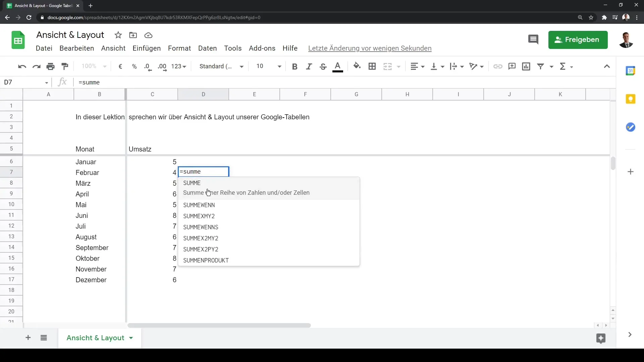Open the Format menu
The width and height of the screenshot is (644, 362).
coord(179,48)
